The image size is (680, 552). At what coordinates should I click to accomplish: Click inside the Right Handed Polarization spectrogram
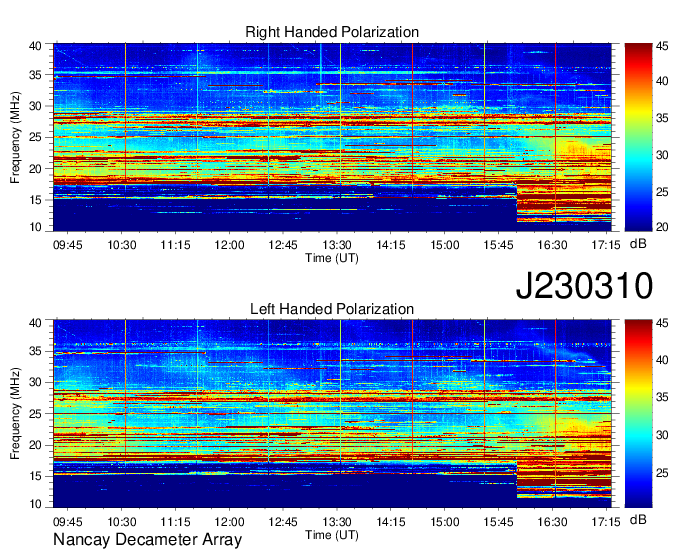(332, 137)
